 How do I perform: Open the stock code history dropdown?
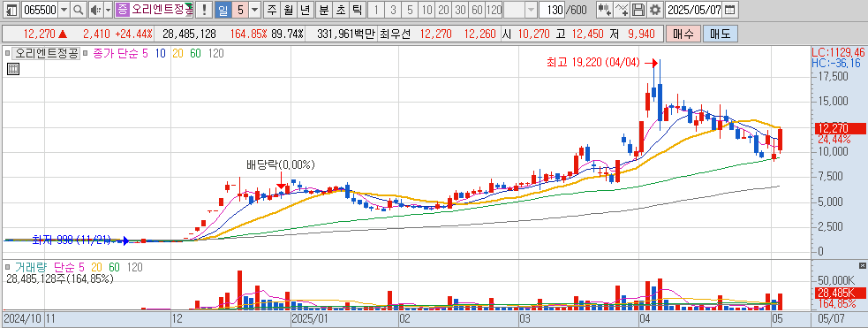coord(64,10)
